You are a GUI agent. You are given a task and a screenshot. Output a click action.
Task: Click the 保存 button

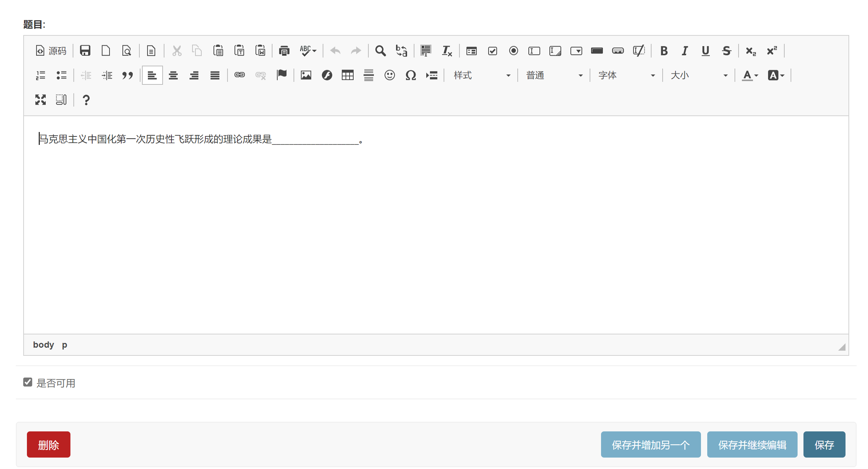click(x=824, y=445)
